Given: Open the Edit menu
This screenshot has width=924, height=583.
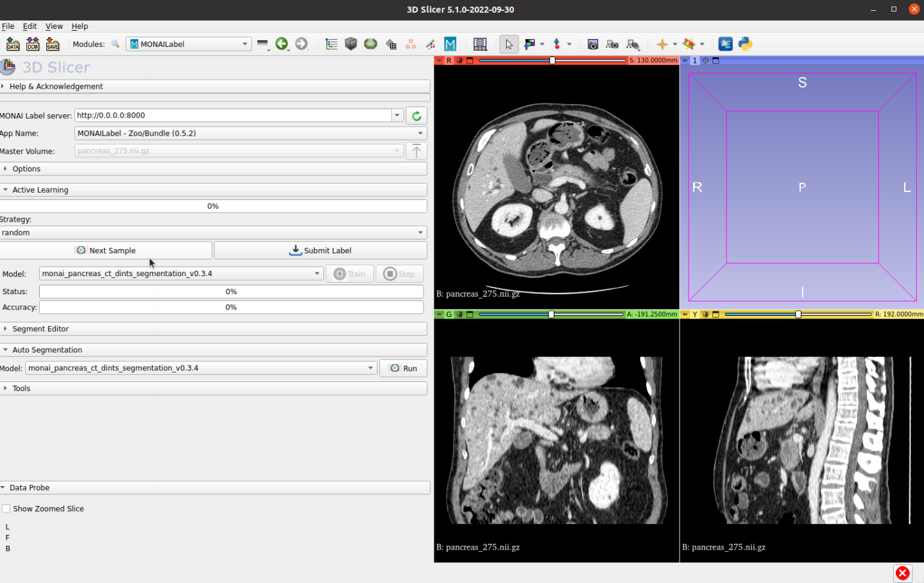Looking at the screenshot, I should (x=30, y=26).
